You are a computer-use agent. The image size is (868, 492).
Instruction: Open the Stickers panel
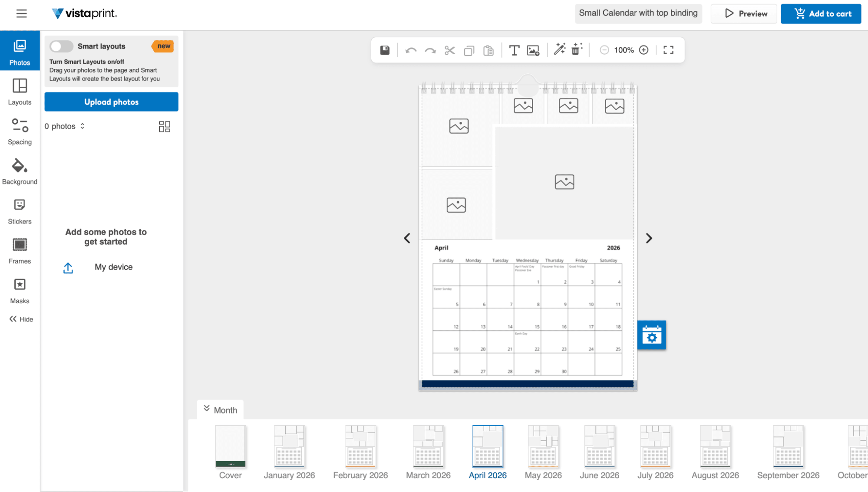[20, 210]
